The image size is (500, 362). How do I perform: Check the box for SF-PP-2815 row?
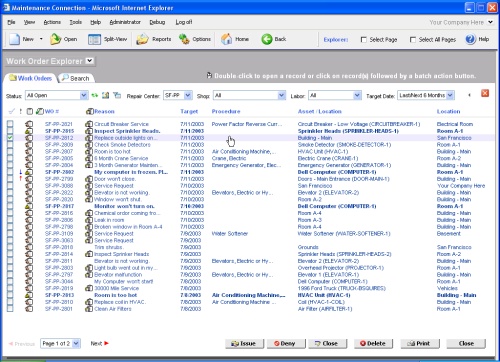pos(10,131)
